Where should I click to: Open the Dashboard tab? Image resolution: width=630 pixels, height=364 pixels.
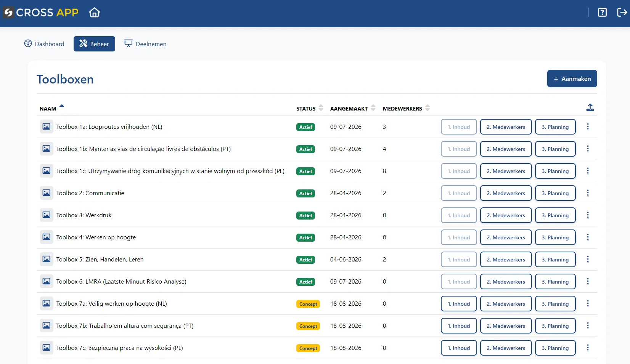click(x=44, y=44)
